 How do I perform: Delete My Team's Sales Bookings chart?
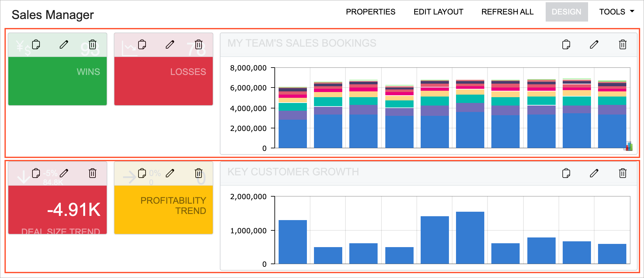[623, 44]
